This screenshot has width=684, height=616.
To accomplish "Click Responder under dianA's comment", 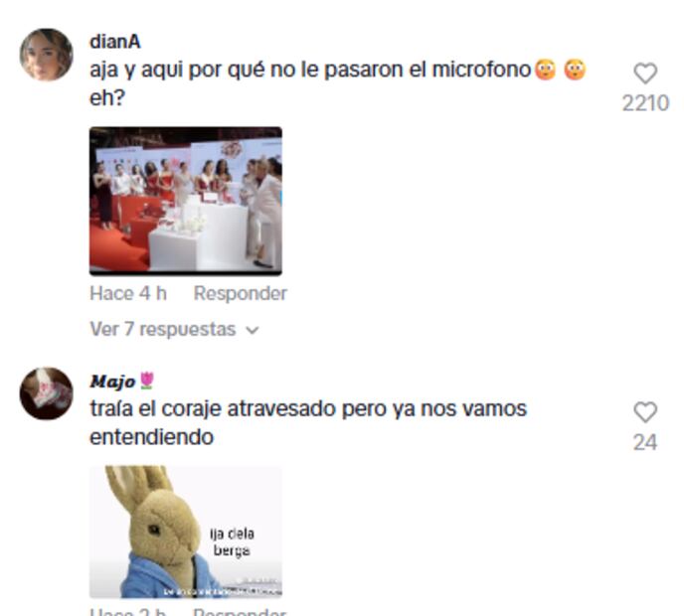I will tap(240, 293).
